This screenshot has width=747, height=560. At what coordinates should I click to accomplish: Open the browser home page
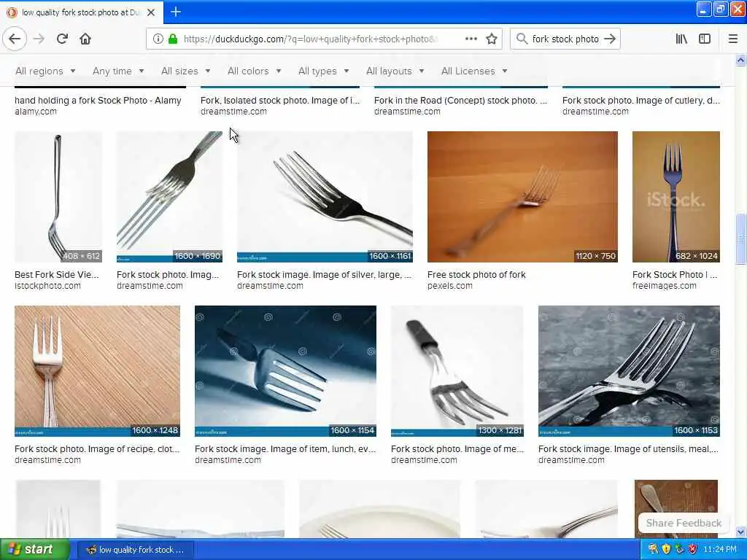[x=85, y=39]
